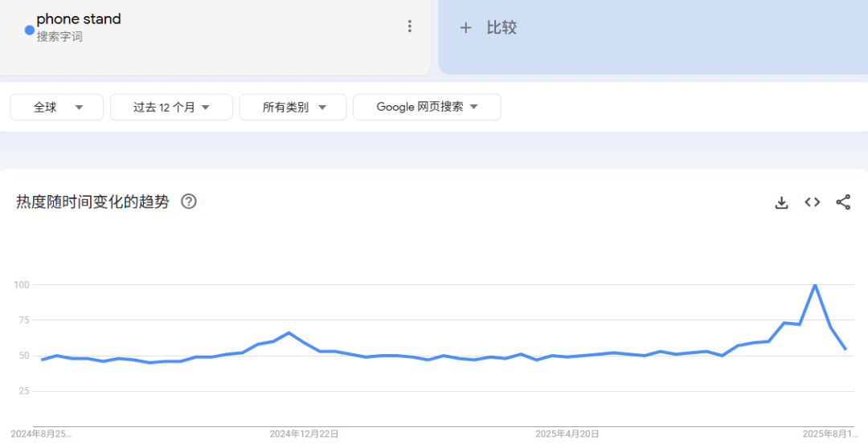Open the 过去 12 个月 time range dropdown
Screen dimensions: 868x444
tap(172, 108)
